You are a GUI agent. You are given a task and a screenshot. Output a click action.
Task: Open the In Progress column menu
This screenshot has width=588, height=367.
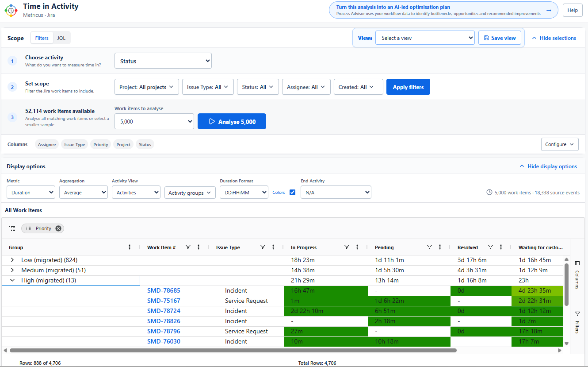coord(357,247)
